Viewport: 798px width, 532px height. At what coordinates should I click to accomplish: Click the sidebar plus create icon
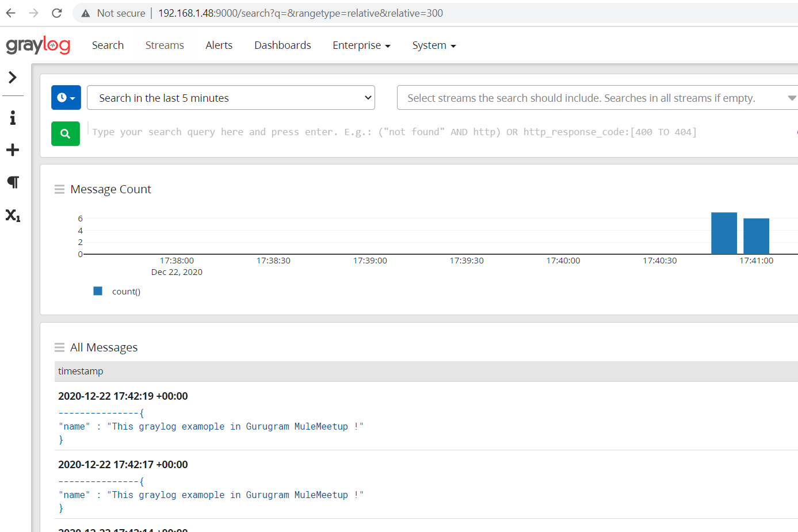13,150
